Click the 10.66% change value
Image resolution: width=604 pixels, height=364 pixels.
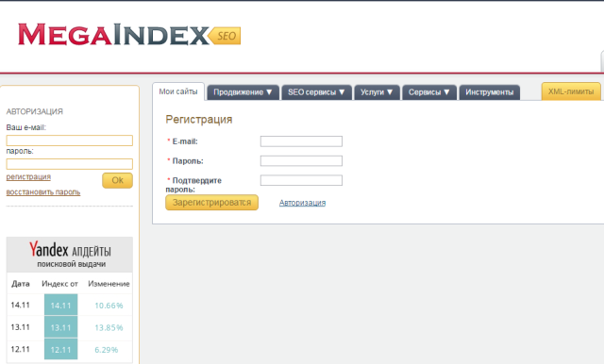pyautogui.click(x=109, y=306)
